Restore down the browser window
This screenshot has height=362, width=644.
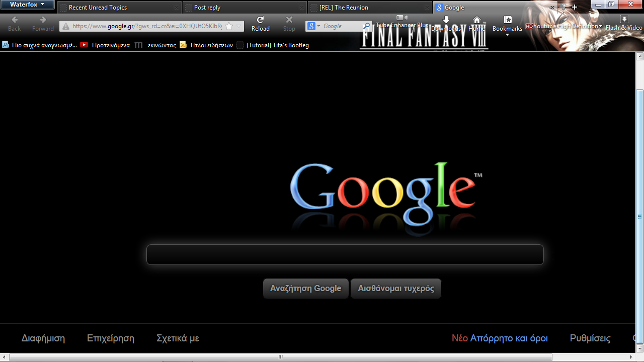click(x=611, y=5)
